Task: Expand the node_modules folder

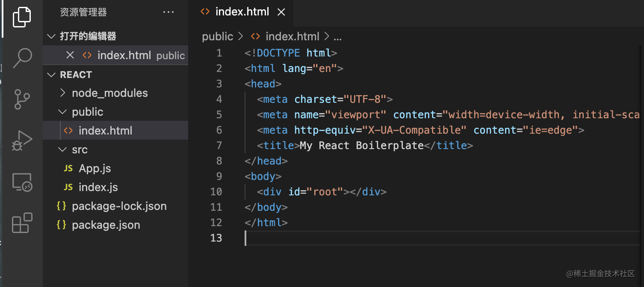Action: click(109, 93)
